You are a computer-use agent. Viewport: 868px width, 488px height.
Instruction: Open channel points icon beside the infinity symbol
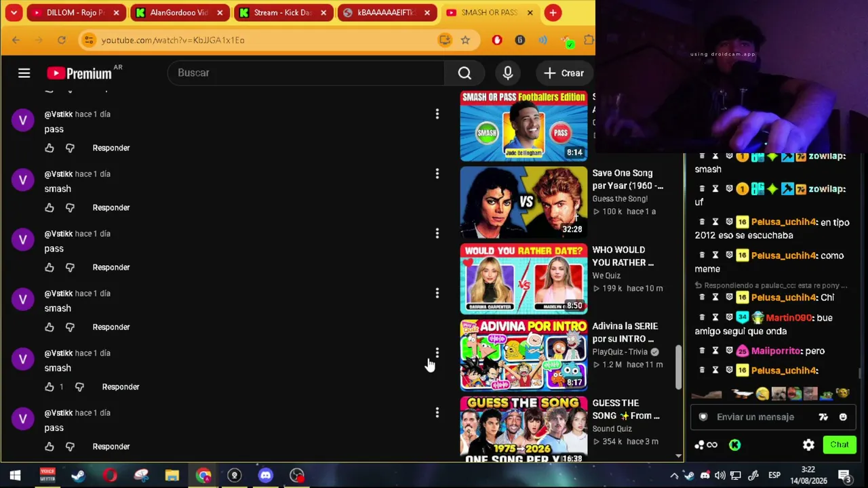700,445
